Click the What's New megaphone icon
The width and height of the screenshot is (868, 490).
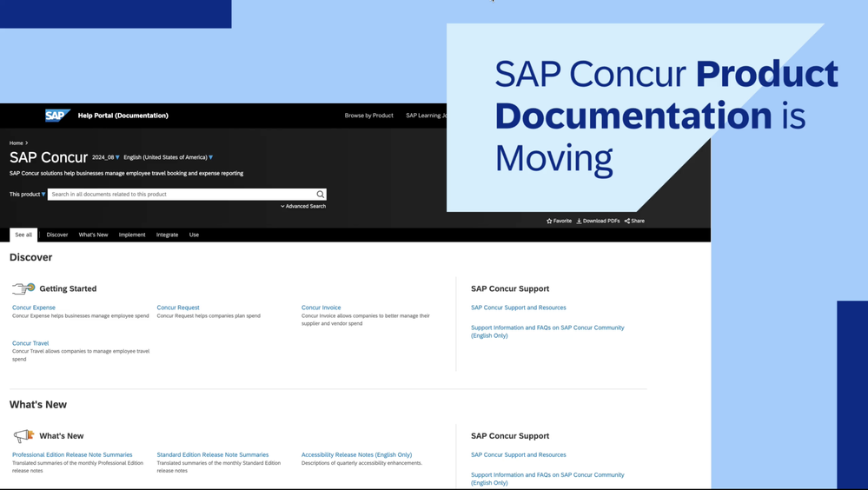[x=23, y=436]
